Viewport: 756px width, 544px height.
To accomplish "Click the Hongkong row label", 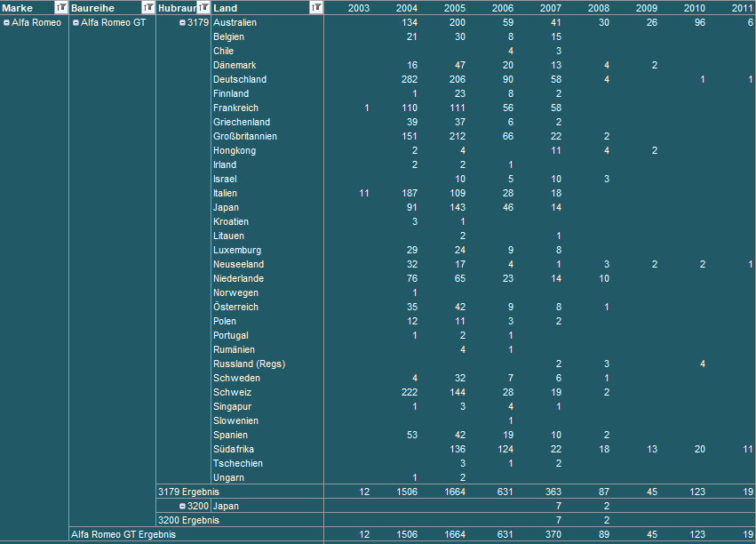I will pos(235,150).
